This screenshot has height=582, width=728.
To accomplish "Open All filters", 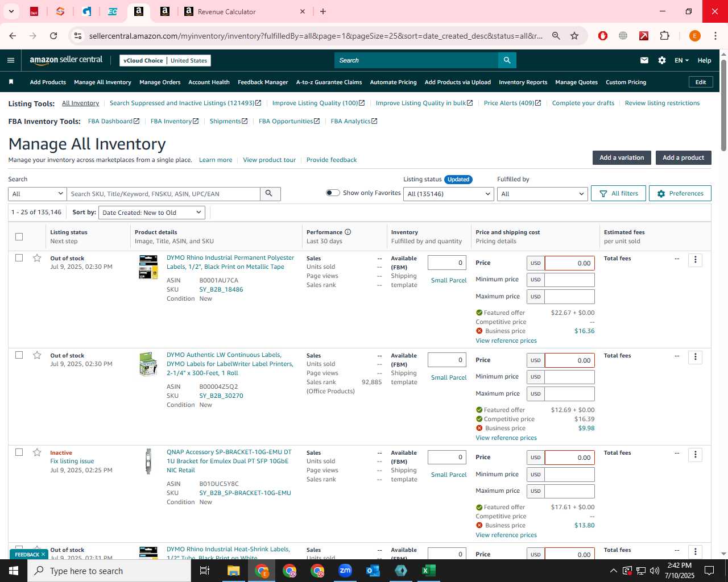I will [618, 193].
